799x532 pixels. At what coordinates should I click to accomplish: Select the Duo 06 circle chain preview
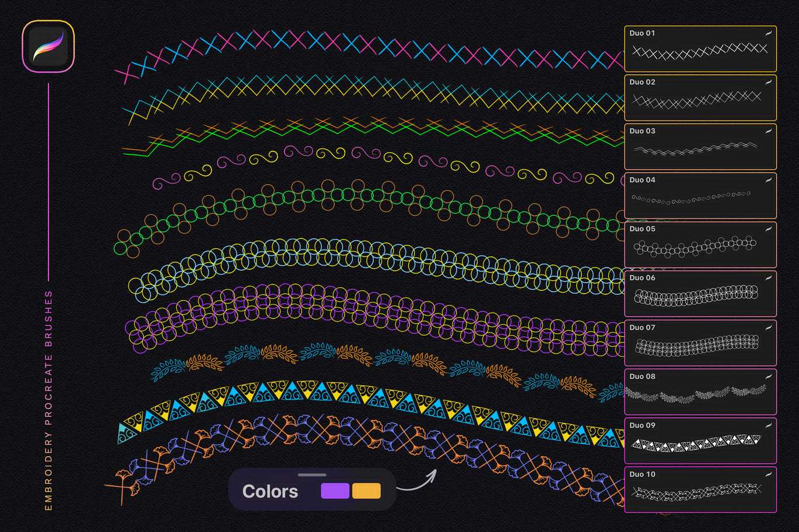(x=696, y=296)
